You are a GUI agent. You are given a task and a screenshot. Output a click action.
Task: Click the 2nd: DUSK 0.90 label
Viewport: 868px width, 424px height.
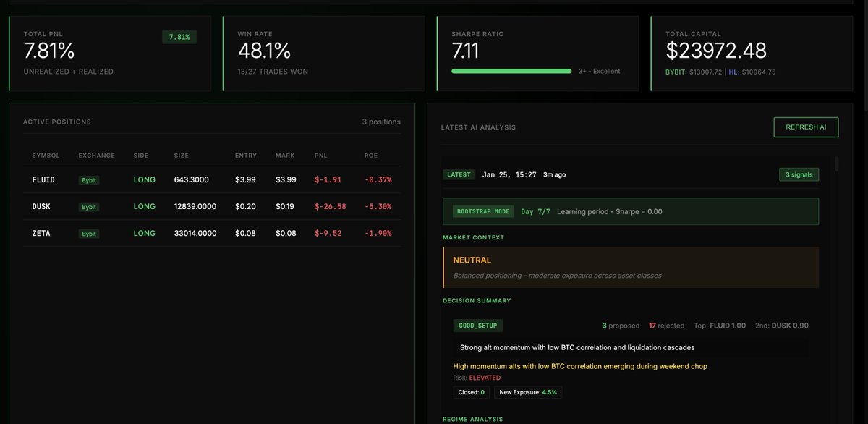(782, 326)
